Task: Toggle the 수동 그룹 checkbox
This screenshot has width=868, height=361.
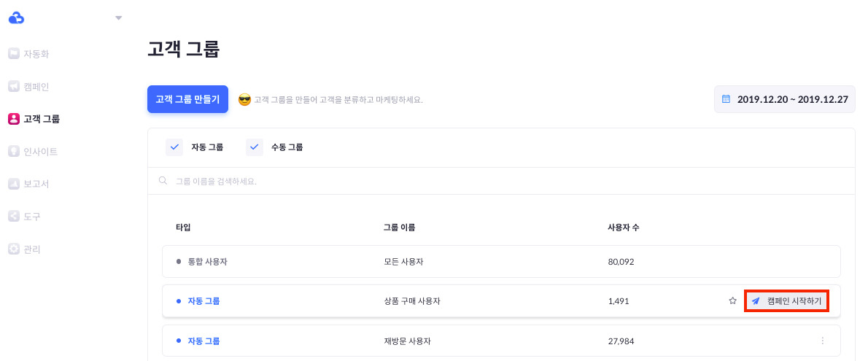Action: coord(255,147)
